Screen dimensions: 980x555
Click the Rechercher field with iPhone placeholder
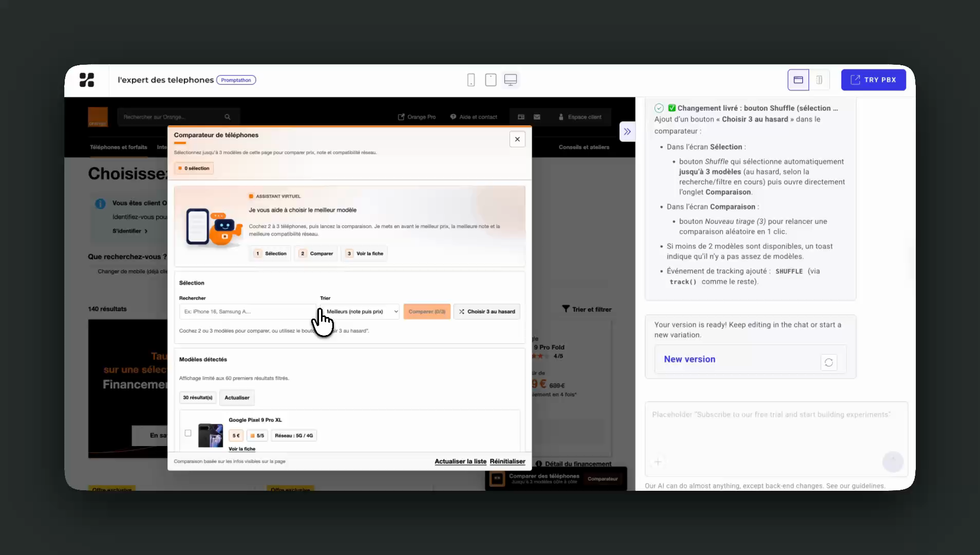248,311
